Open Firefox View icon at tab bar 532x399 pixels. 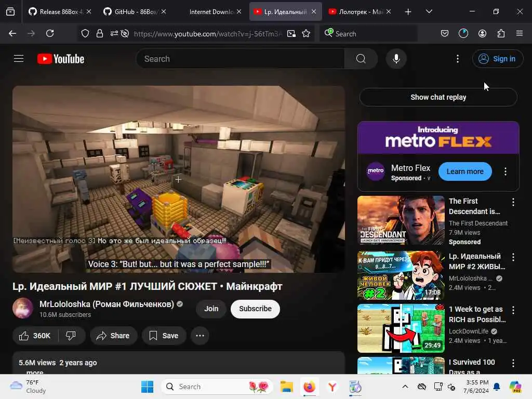click(x=10, y=11)
